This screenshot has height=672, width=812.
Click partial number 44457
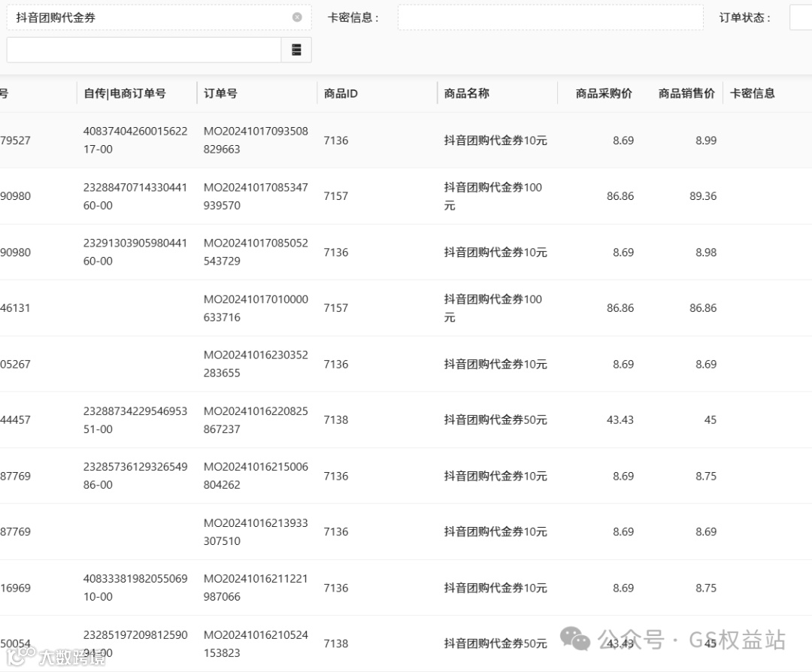(x=15, y=420)
